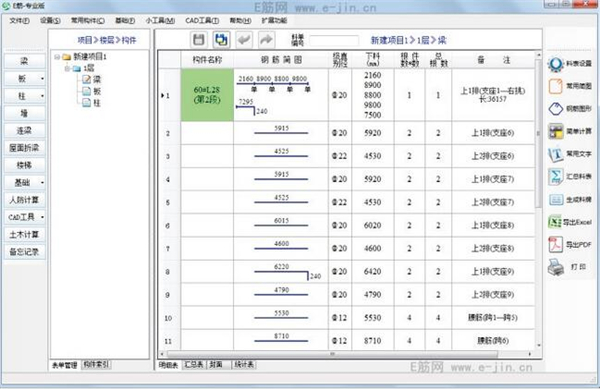Click the 导出PDF export icon
Screen dimensions: 600x389
[x=555, y=244]
